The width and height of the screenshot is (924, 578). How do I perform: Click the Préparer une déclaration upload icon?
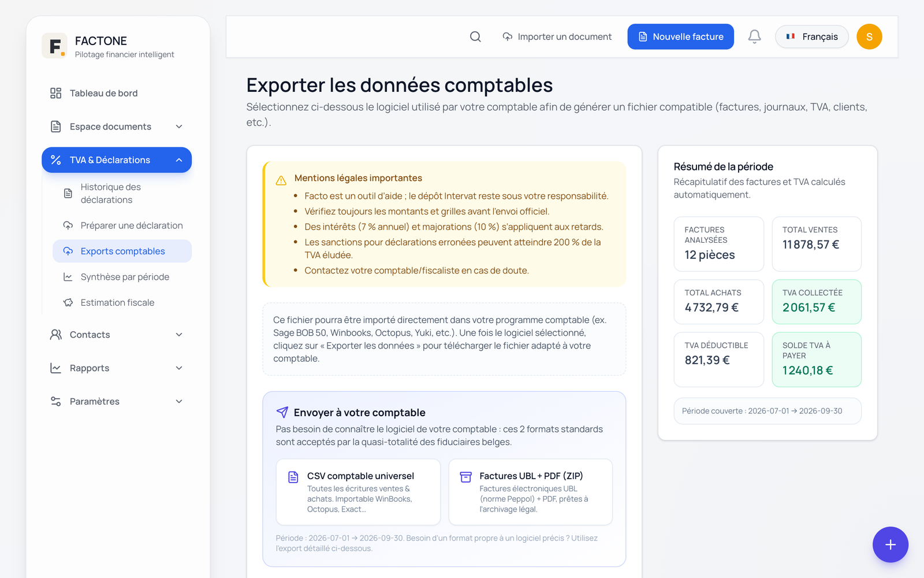tap(68, 225)
